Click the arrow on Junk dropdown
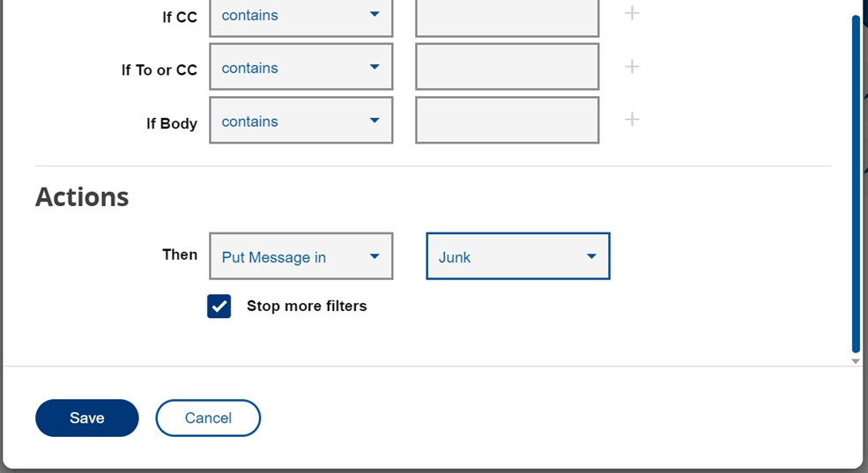Image resolution: width=868 pixels, height=473 pixels. tap(591, 257)
